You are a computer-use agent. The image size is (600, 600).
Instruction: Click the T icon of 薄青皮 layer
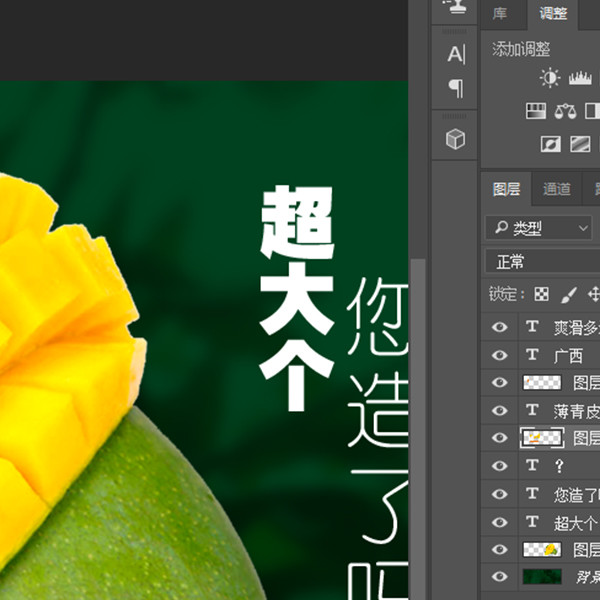tap(532, 410)
